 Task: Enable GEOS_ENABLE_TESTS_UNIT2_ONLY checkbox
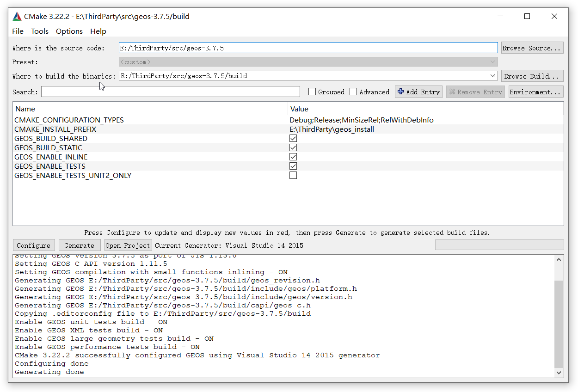click(x=293, y=175)
